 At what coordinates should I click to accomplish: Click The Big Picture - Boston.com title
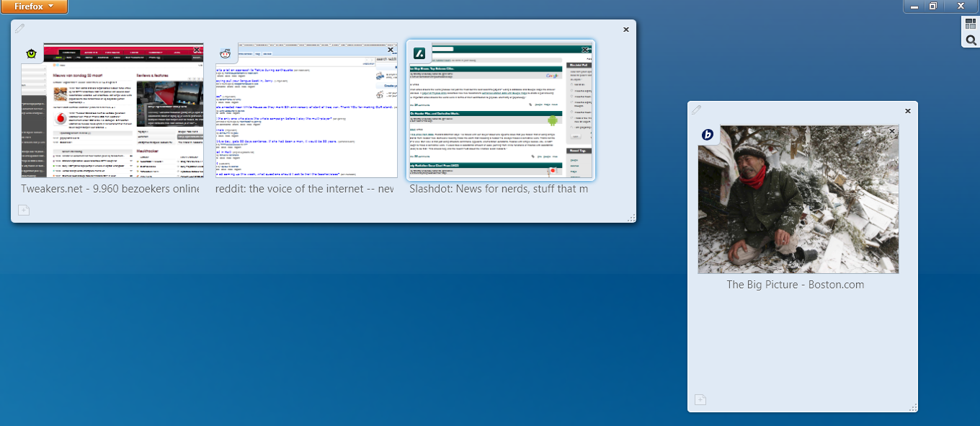[x=796, y=285]
